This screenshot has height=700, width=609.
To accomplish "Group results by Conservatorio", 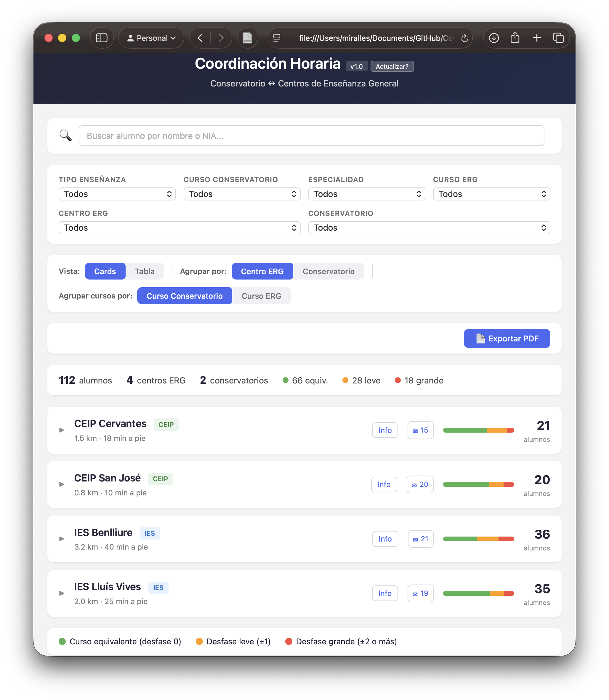I will [x=328, y=271].
